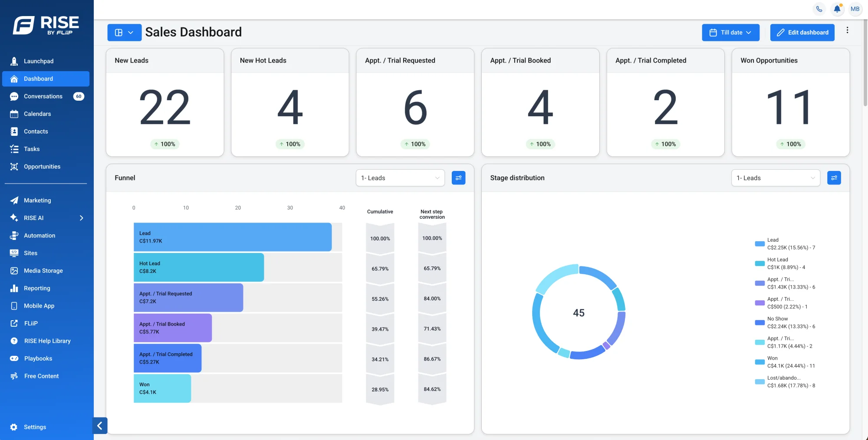Click the New Leads value 22

tap(165, 107)
